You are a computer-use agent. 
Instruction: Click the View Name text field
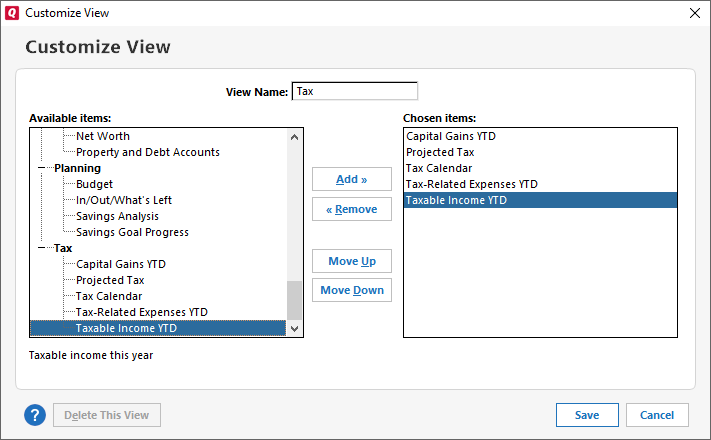(354, 91)
